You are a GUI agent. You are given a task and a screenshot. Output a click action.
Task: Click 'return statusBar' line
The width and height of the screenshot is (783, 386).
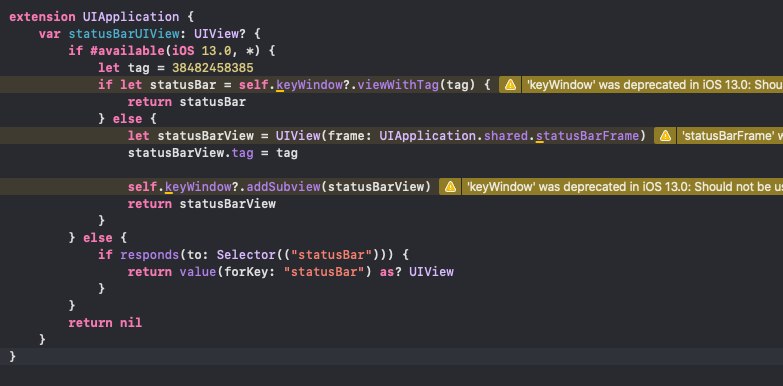coord(187,102)
